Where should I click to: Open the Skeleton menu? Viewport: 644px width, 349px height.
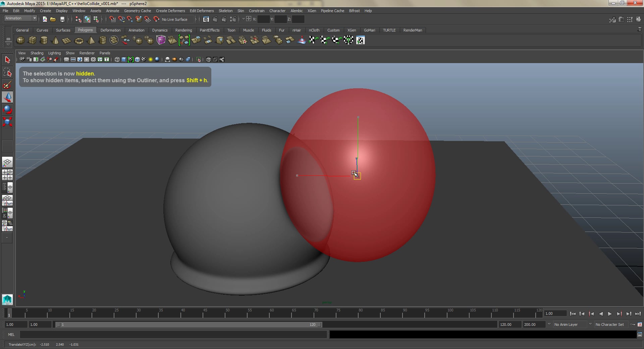(225, 11)
